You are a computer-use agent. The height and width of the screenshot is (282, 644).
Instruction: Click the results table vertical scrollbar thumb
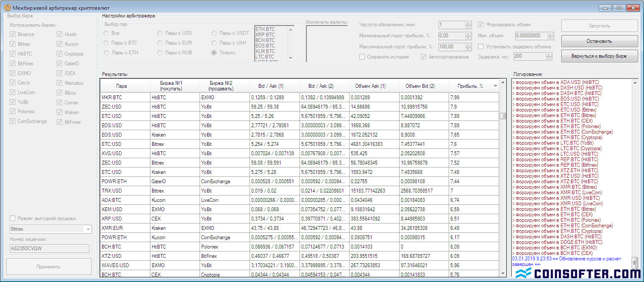tap(503, 116)
